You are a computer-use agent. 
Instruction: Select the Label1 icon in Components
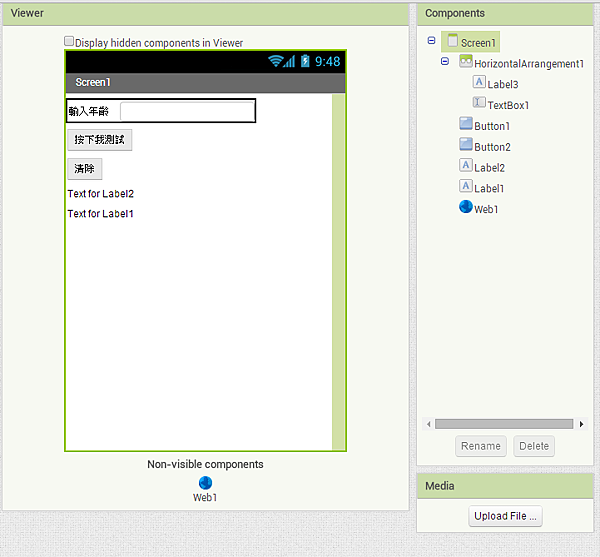[x=466, y=186]
